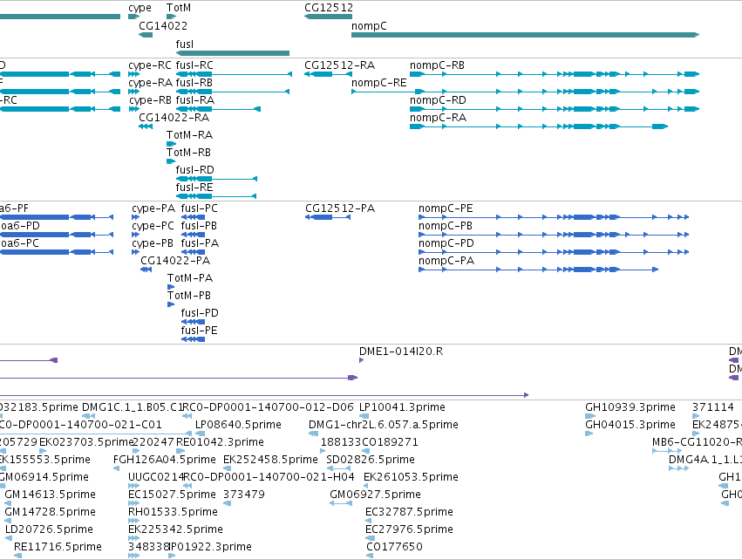Select protein fusl-PE
The width and height of the screenshot is (742, 560).
193,339
